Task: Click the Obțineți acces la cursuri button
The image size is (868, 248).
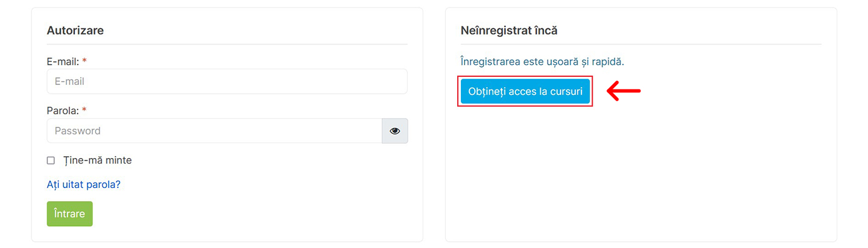Action: [x=525, y=91]
